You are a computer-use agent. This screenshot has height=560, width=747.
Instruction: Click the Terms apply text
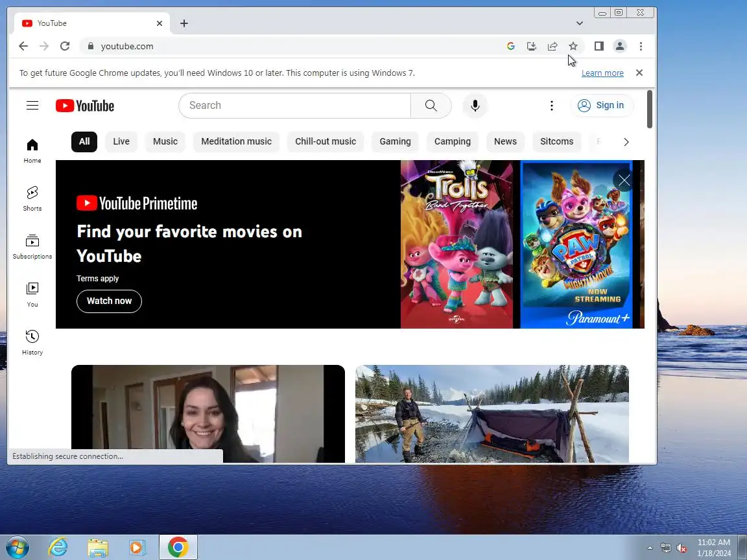pos(98,279)
